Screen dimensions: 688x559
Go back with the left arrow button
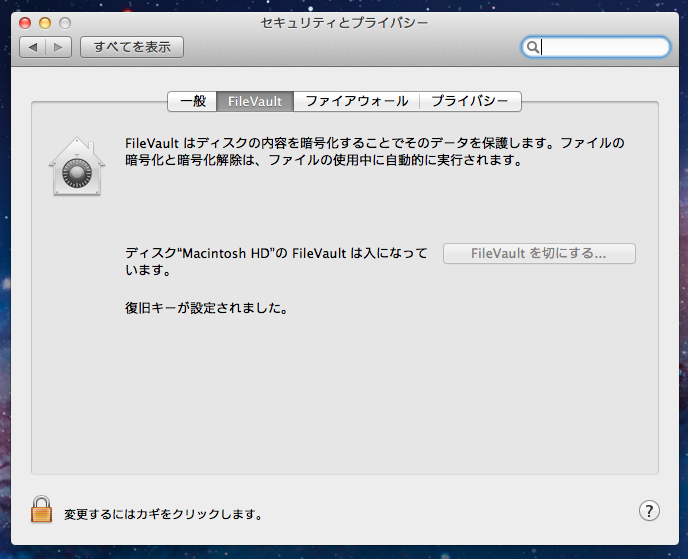(32, 47)
